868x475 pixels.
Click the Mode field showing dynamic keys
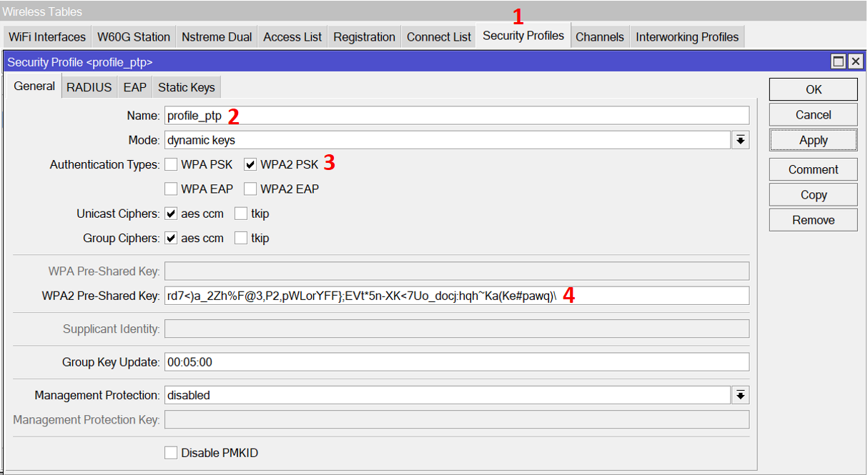pyautogui.click(x=448, y=140)
